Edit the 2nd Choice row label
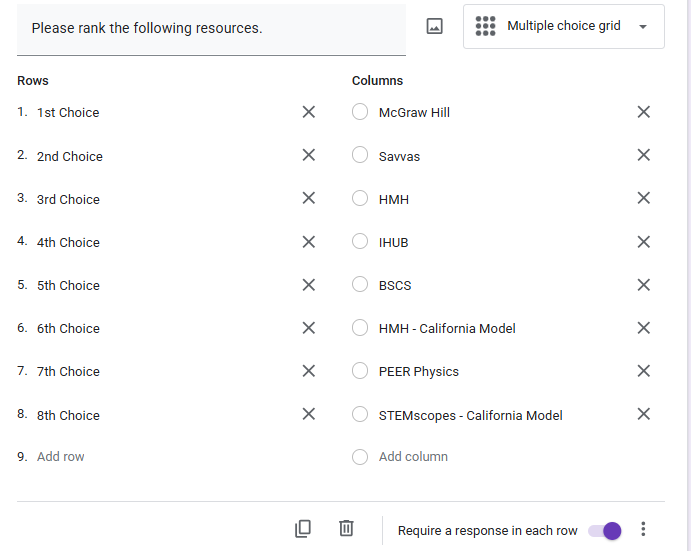Image resolution: width=691 pixels, height=551 pixels. [70, 156]
